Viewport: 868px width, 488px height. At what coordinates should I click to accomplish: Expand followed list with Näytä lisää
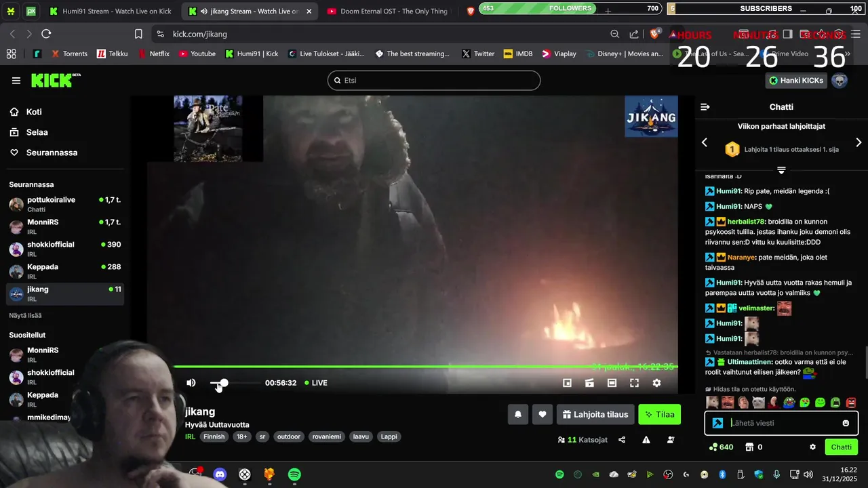tap(25, 315)
